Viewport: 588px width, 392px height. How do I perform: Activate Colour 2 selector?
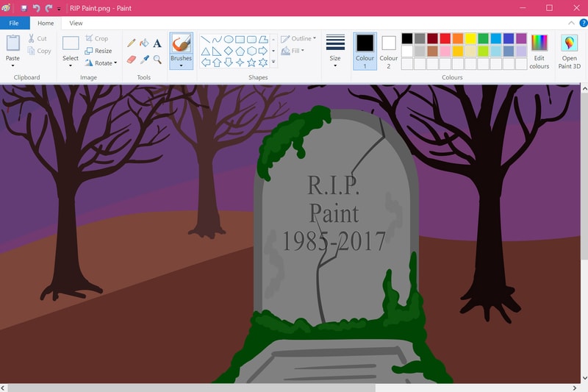[389, 51]
